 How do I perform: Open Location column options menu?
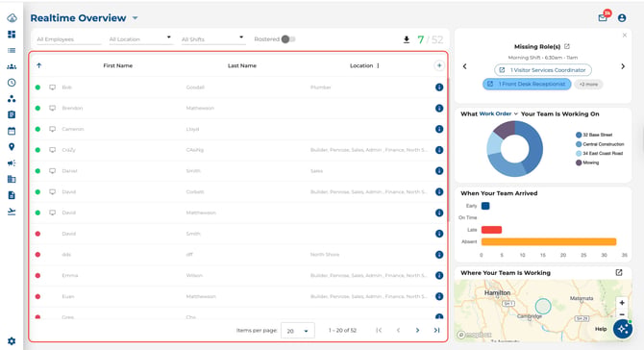pyautogui.click(x=378, y=65)
